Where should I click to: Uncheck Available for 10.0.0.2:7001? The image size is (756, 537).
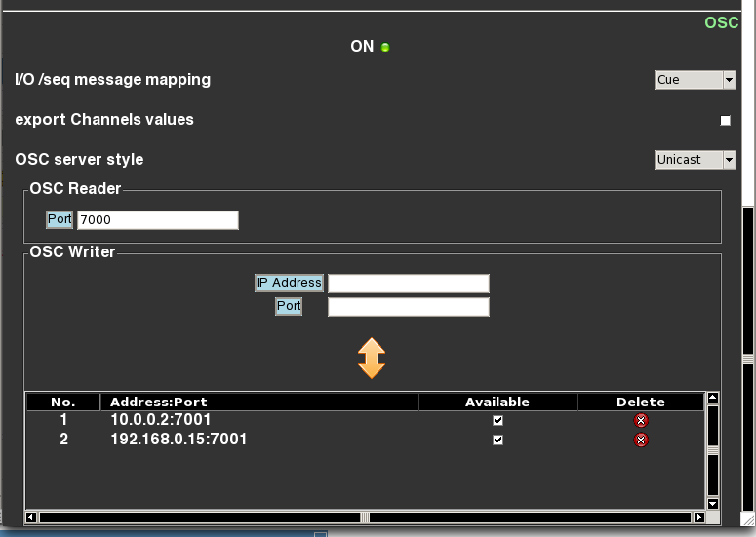(x=497, y=420)
